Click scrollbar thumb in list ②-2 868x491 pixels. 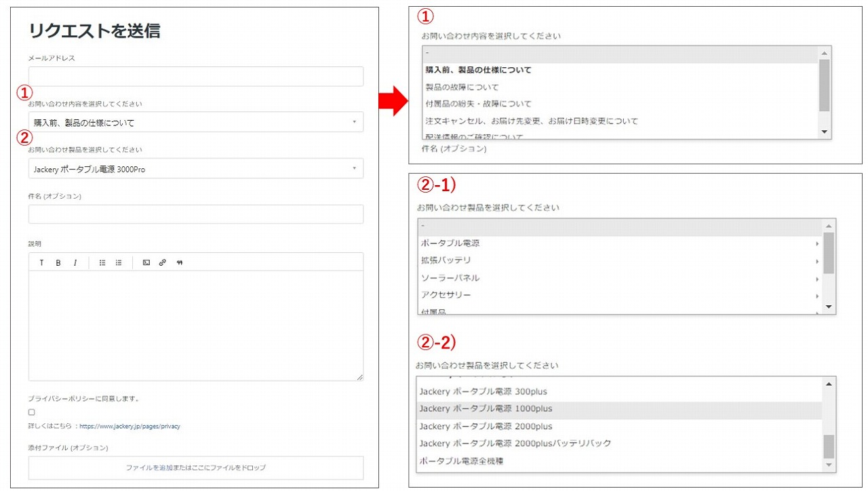(x=829, y=447)
